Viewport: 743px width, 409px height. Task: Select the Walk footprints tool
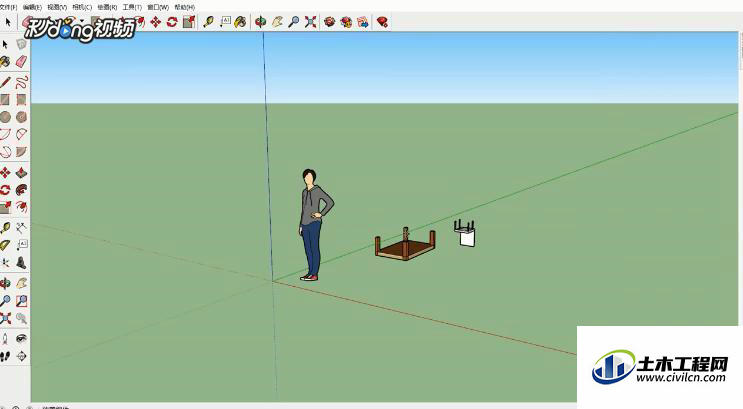(x=5, y=356)
